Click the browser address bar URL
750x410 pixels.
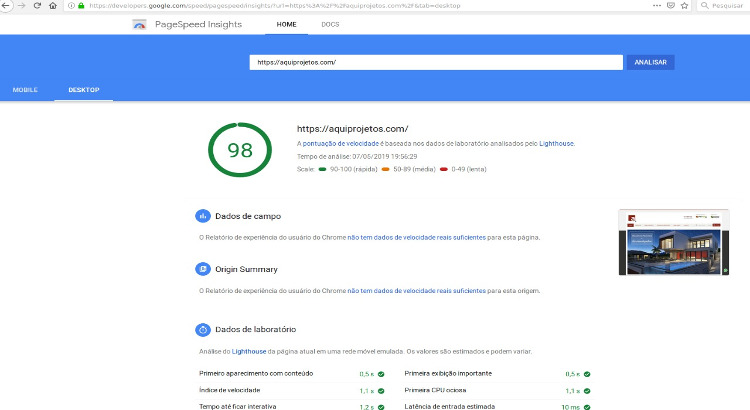pyautogui.click(x=275, y=6)
